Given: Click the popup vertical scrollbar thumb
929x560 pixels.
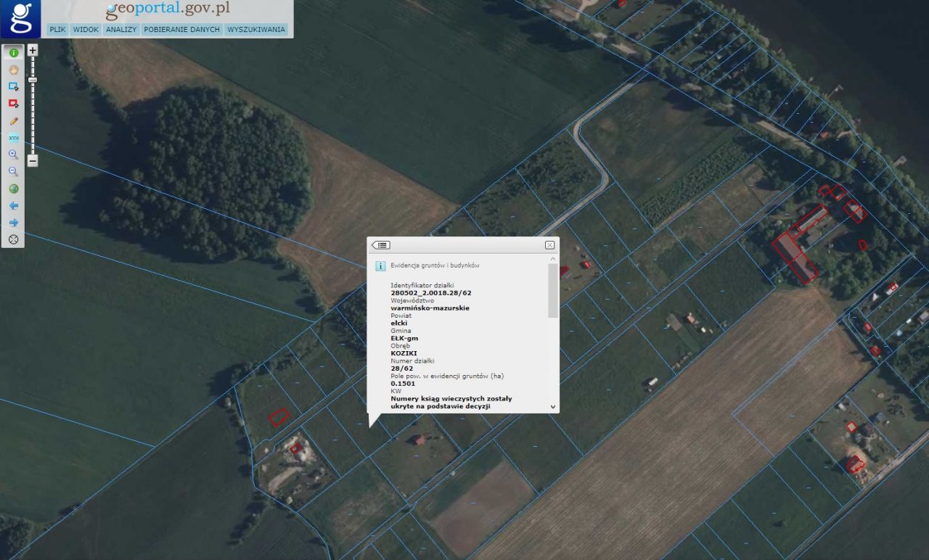Looking at the screenshot, I should [x=553, y=290].
